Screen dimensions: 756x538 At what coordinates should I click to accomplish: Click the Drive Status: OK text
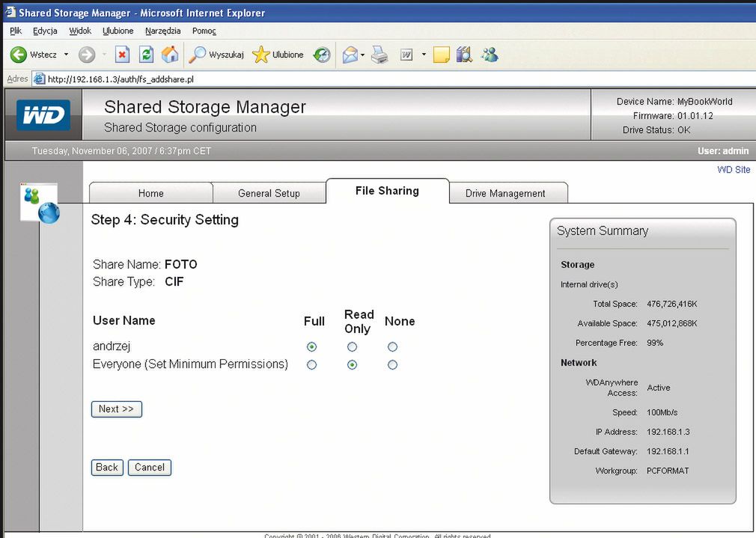point(656,129)
